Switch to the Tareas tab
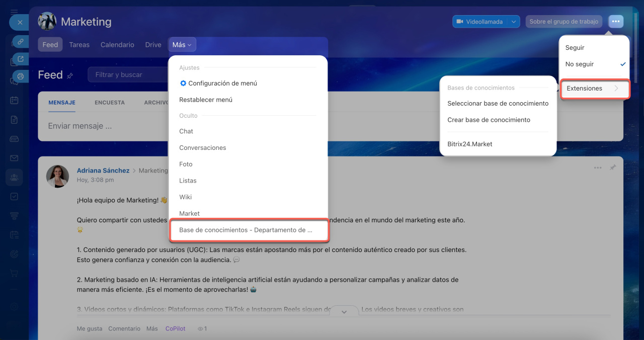Viewport: 644px width, 340px height. [x=79, y=45]
